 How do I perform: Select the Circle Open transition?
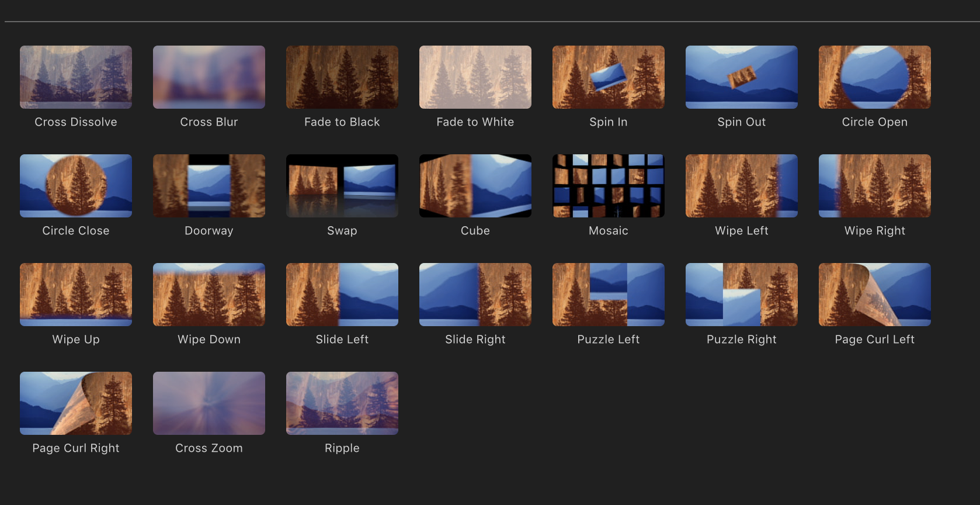point(875,77)
